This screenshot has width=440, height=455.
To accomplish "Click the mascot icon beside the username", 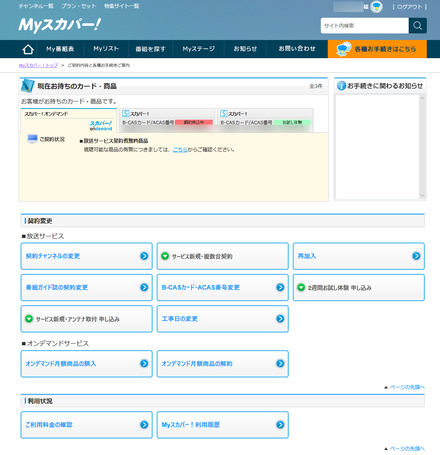I will (x=377, y=7).
